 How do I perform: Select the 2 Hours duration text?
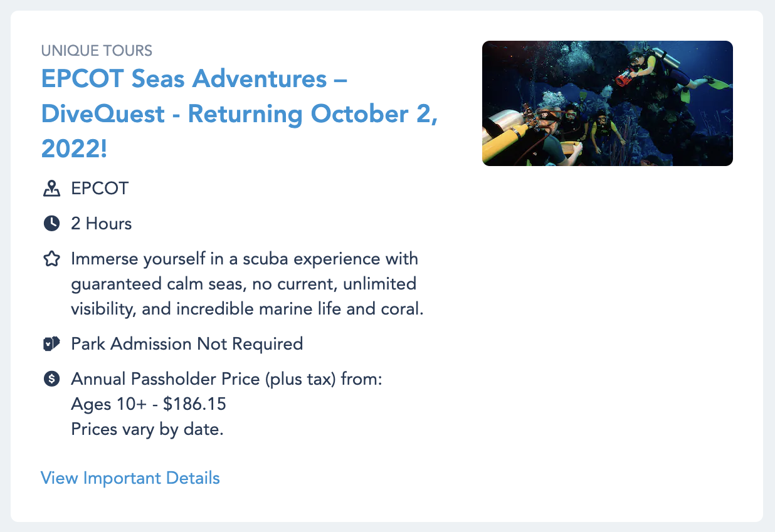pyautogui.click(x=102, y=224)
